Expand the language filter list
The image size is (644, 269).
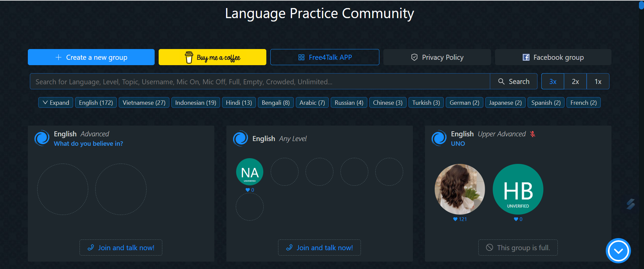click(56, 103)
